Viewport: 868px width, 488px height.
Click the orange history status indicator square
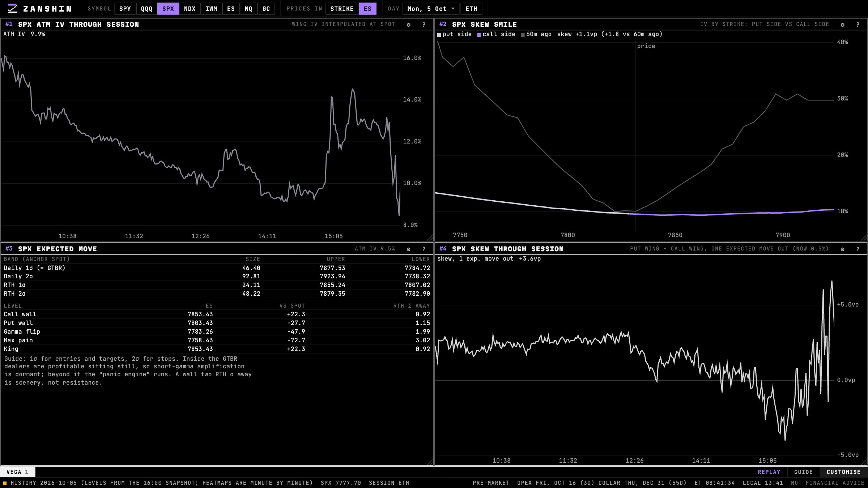point(5,483)
